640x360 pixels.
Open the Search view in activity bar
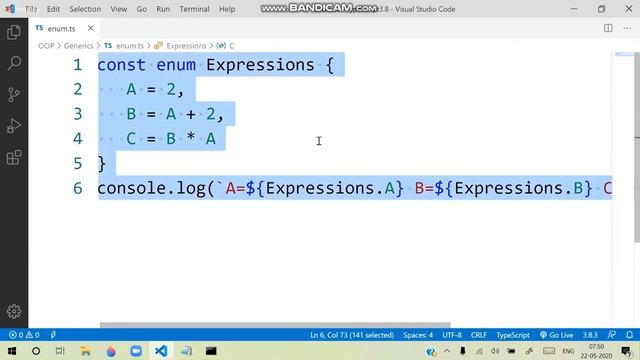14,63
